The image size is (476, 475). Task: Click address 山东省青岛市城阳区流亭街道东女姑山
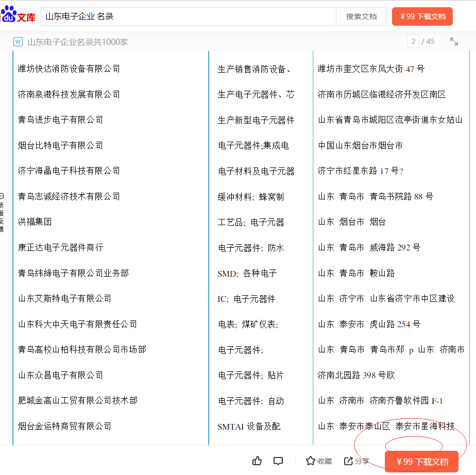390,120
